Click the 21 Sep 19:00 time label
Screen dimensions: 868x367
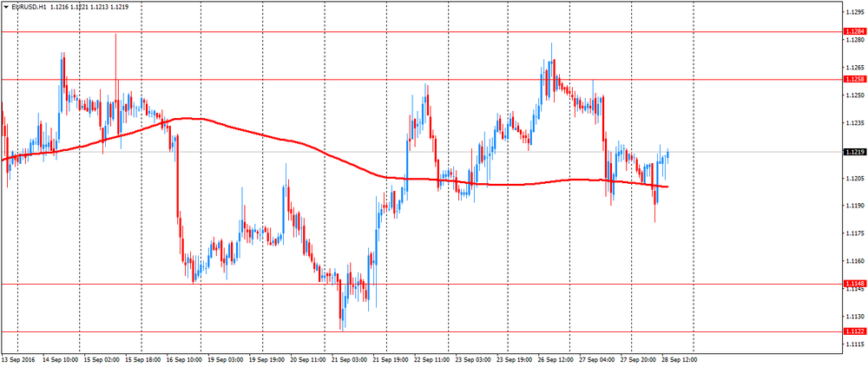point(391,359)
